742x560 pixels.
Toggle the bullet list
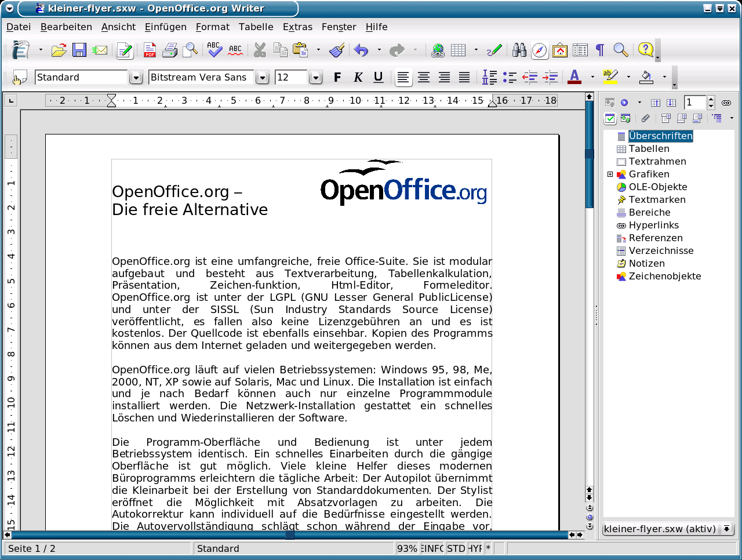point(510,78)
